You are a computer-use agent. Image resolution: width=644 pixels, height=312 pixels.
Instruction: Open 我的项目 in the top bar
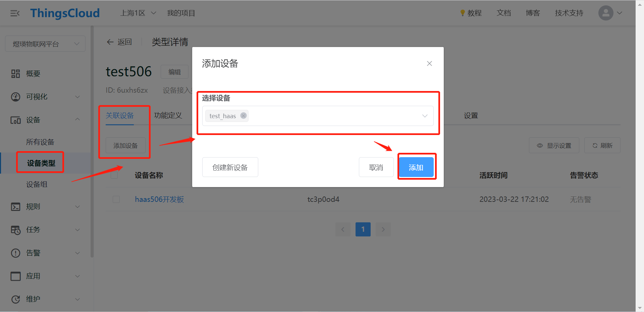click(x=181, y=13)
